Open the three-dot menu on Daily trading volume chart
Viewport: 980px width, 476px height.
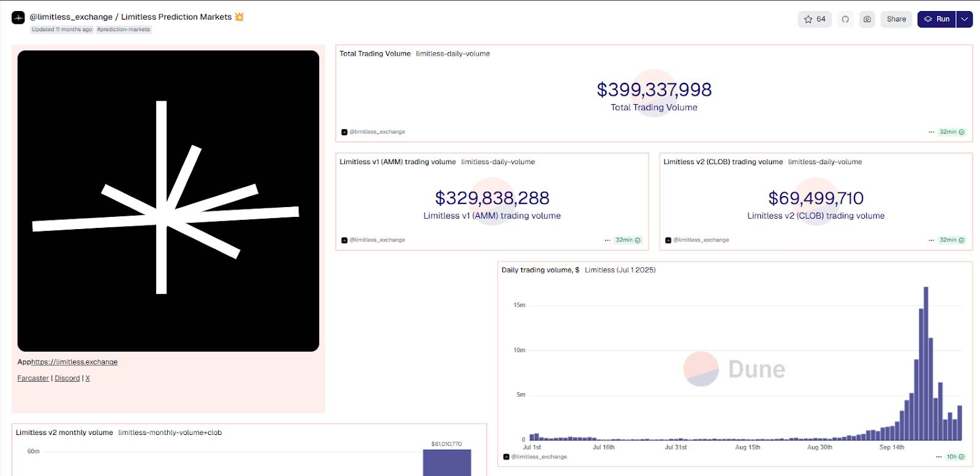point(939,457)
